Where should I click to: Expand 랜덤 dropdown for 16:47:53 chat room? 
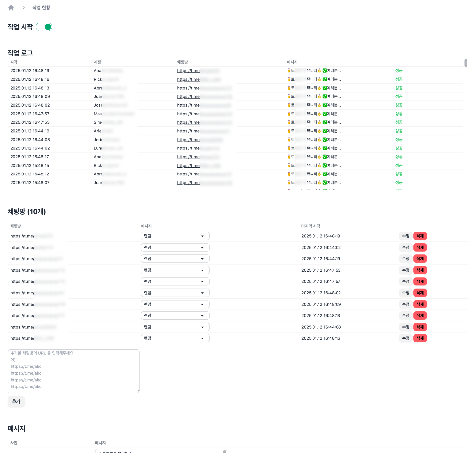coord(175,270)
